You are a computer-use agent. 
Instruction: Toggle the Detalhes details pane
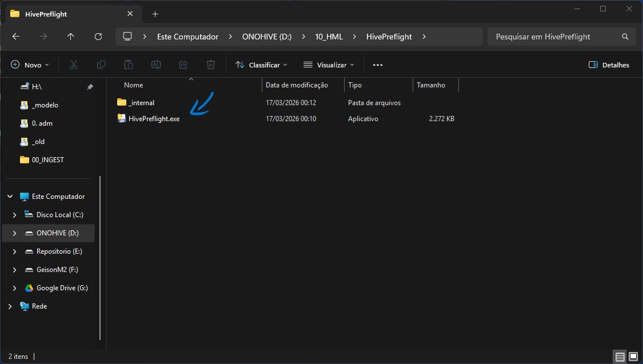pyautogui.click(x=609, y=65)
